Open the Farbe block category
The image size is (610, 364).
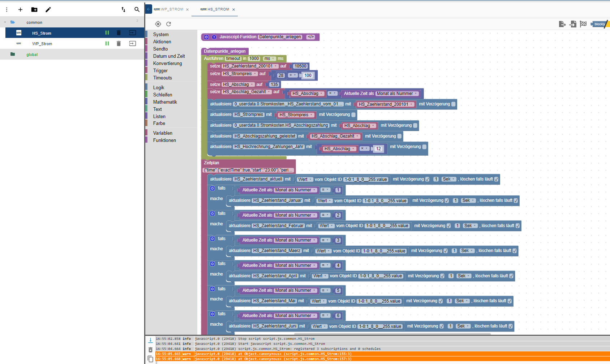click(159, 123)
